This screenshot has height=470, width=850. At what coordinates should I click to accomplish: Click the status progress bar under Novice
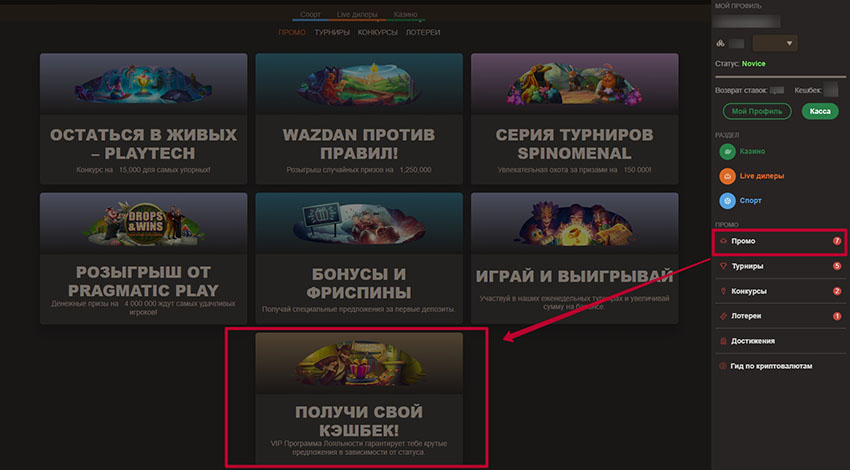point(780,77)
